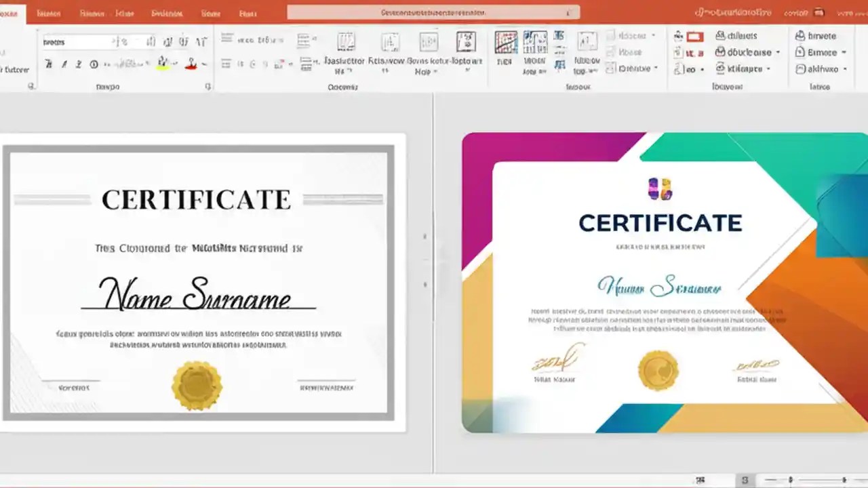Select the text highlight color tool
The image size is (868, 488).
point(163,64)
